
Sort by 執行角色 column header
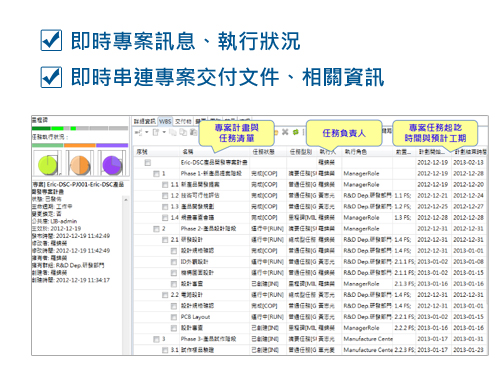point(356,152)
